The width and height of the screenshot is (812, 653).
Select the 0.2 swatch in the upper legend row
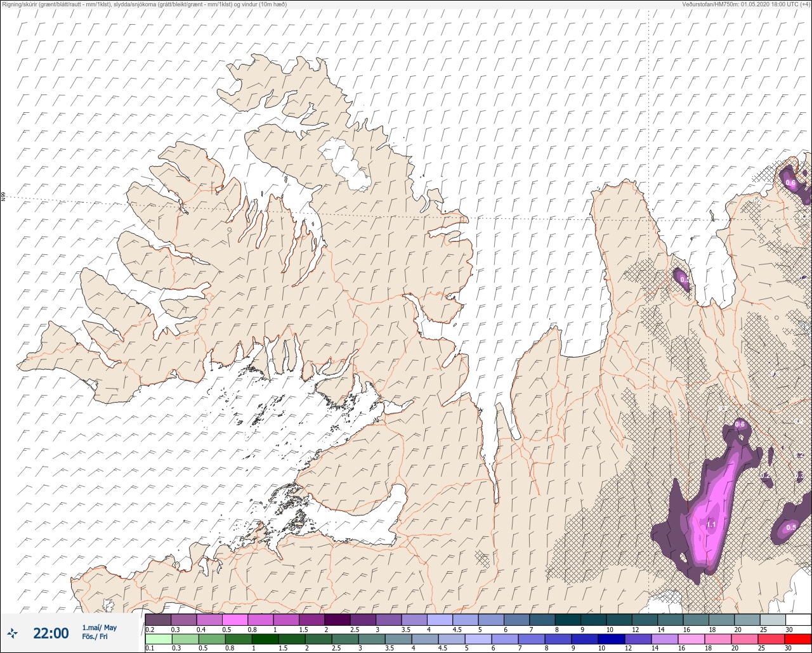(158, 619)
